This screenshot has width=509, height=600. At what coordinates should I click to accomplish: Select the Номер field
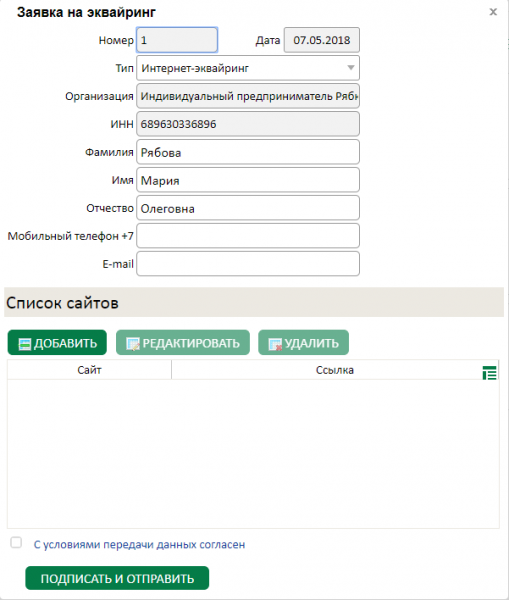177,40
